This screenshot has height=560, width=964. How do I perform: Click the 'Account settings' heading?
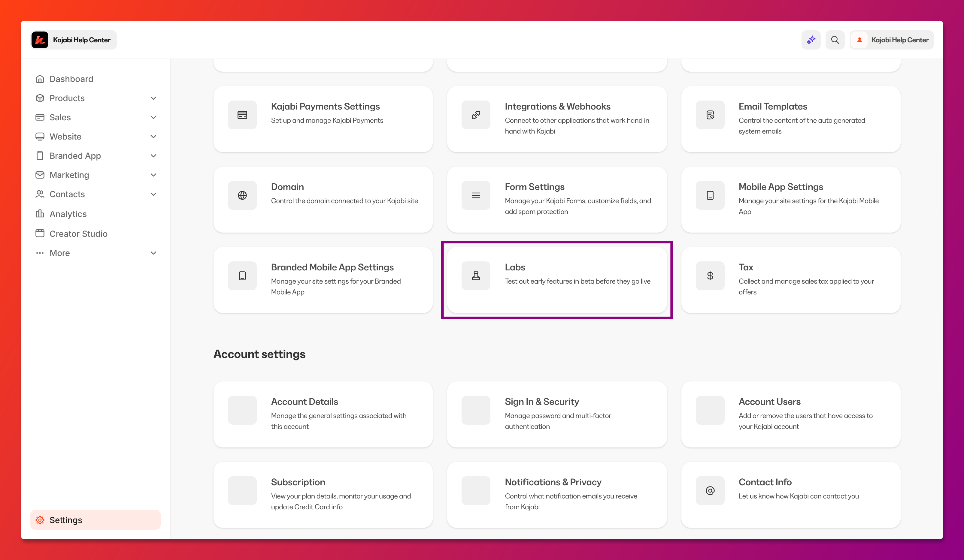tap(259, 354)
